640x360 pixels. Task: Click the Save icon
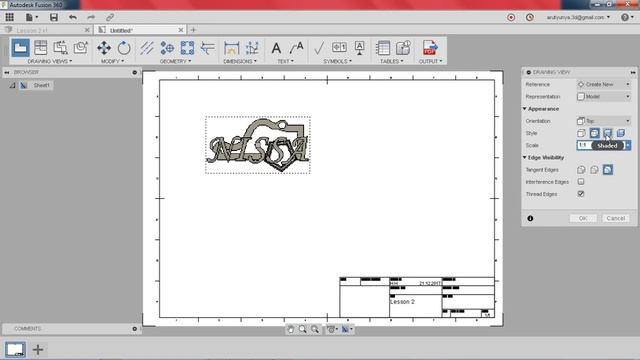(53, 17)
